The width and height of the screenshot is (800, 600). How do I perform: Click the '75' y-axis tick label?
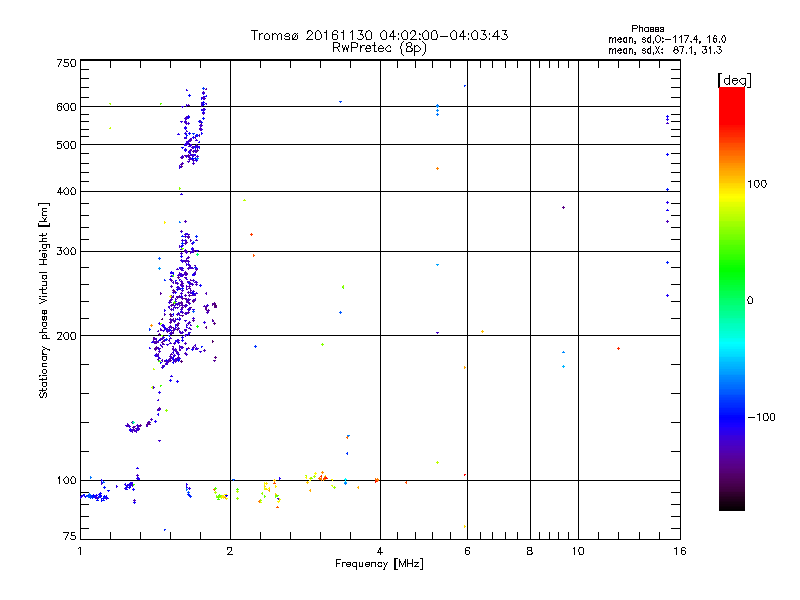click(x=70, y=536)
